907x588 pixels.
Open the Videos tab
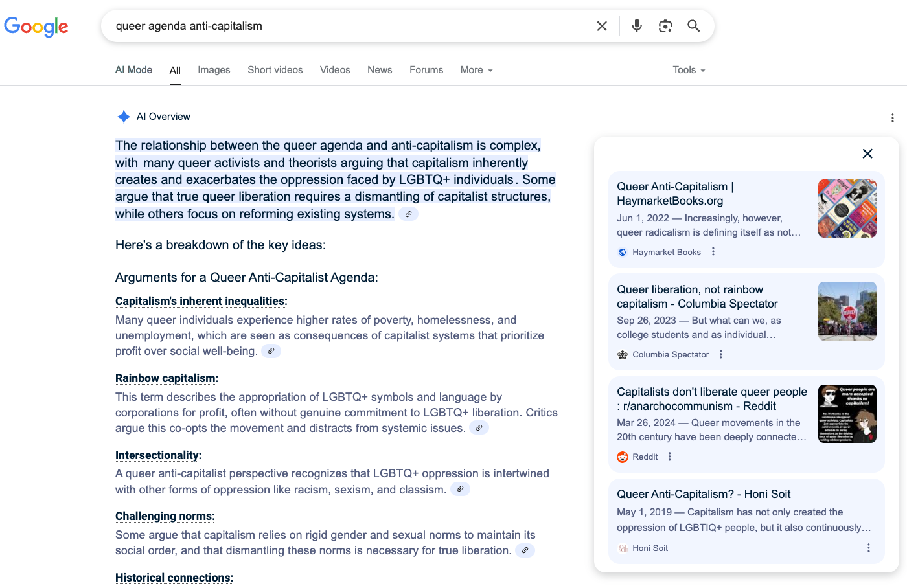[335, 70]
